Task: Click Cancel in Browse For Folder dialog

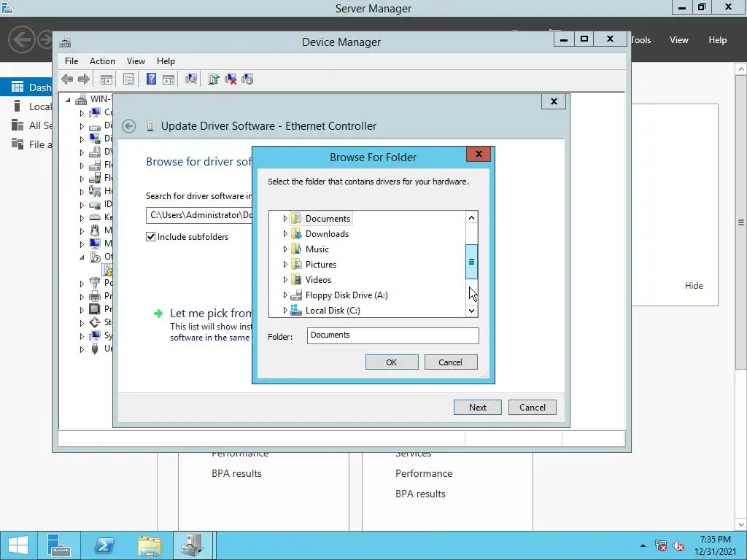Action: coord(450,362)
